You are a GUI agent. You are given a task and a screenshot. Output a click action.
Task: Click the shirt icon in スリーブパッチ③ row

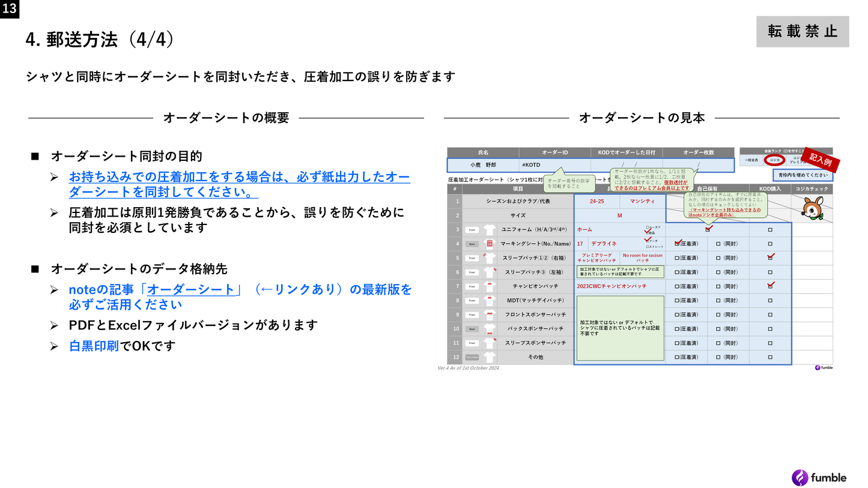coord(489,272)
